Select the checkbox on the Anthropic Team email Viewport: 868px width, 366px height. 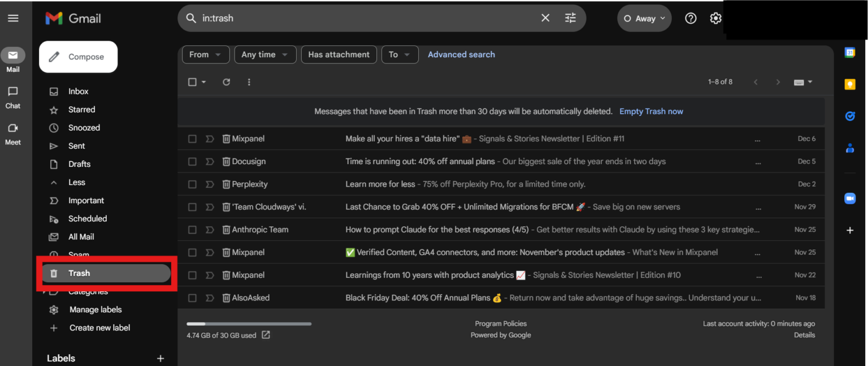[x=192, y=229]
